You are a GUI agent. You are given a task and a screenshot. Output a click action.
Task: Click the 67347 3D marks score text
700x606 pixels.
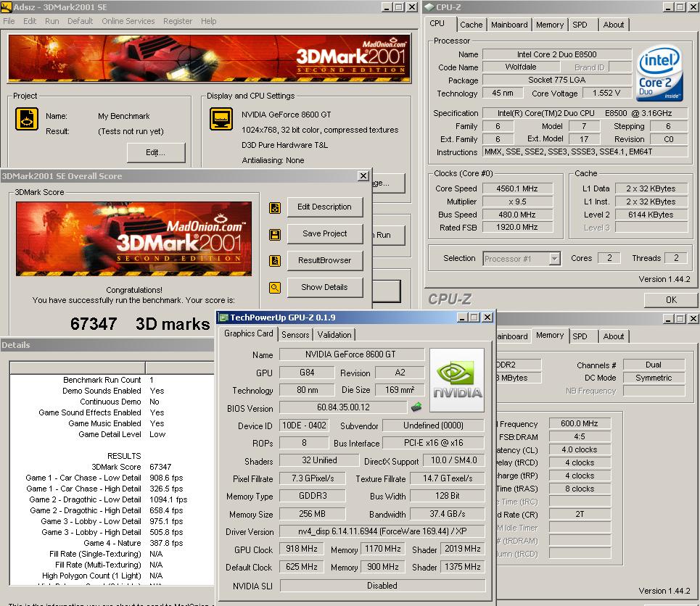pos(140,324)
